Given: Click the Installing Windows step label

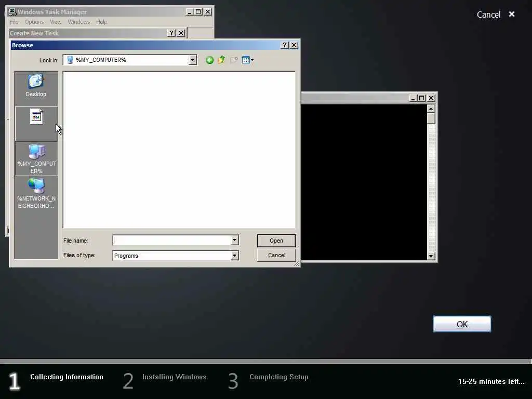Looking at the screenshot, I should pos(175,377).
